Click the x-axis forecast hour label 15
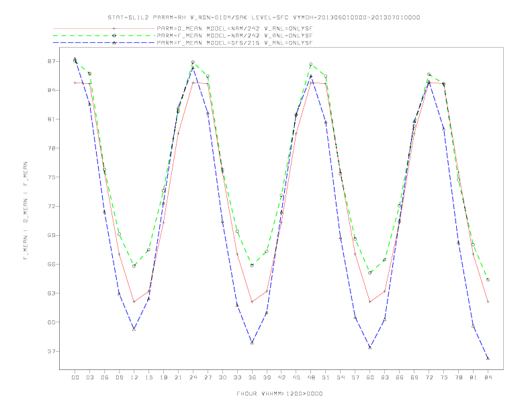The width and height of the screenshot is (532, 411). click(x=148, y=377)
